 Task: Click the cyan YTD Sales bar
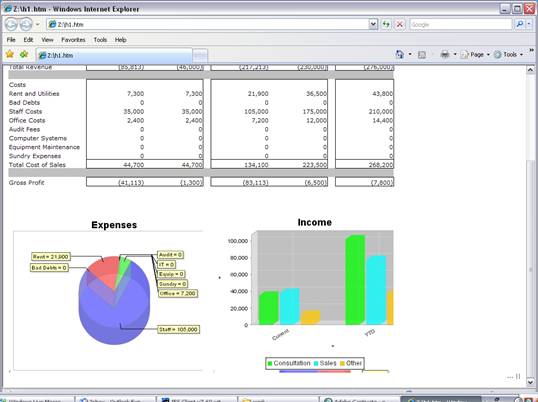(376, 290)
